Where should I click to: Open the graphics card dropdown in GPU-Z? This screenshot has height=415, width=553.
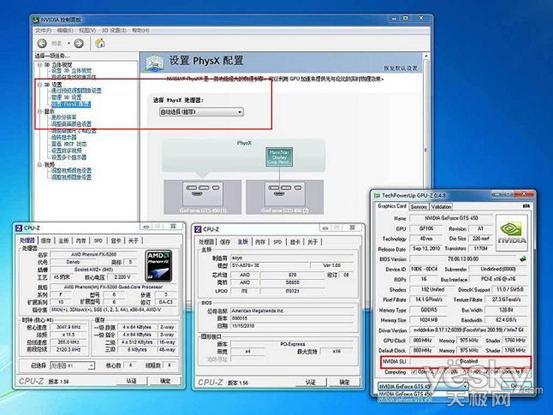pyautogui.click(x=423, y=386)
